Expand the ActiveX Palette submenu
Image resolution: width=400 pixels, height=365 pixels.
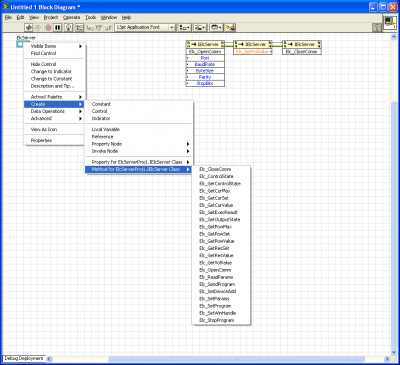coord(54,97)
